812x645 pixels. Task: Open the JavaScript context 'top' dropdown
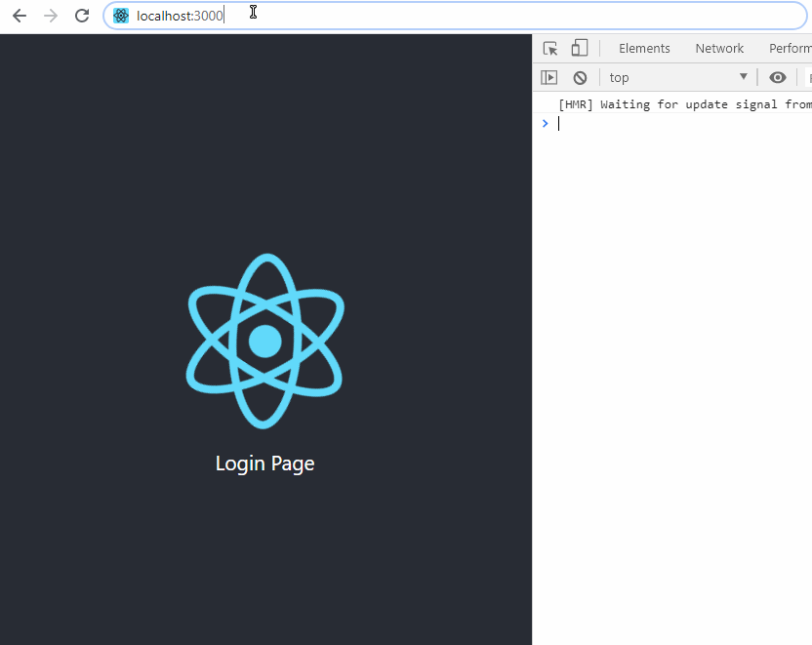[x=678, y=78]
